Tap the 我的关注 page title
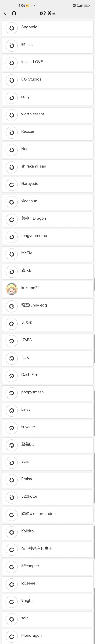Image resolution: width=95 pixels, height=644 pixels. click(x=47, y=13)
